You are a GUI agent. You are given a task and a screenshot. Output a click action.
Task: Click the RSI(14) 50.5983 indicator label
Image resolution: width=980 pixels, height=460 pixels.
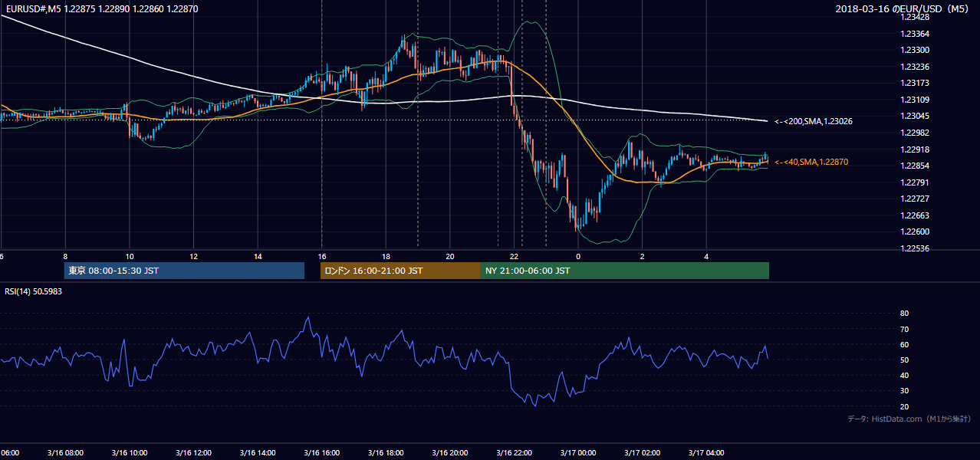coord(34,291)
